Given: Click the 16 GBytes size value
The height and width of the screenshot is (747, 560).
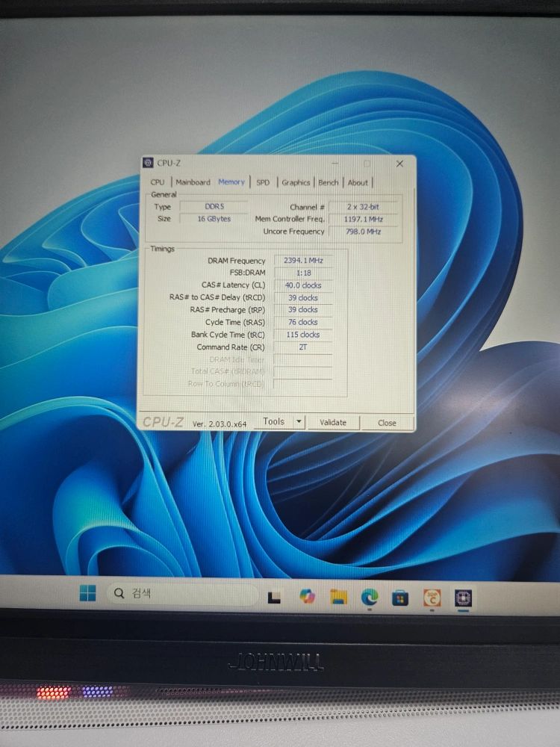Looking at the screenshot, I should (x=214, y=219).
